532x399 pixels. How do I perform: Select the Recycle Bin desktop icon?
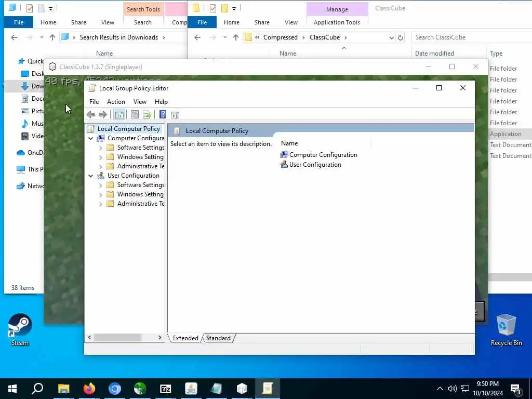pyautogui.click(x=506, y=330)
